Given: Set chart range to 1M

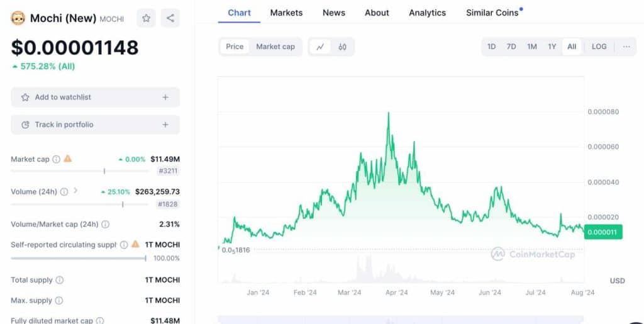Looking at the screenshot, I should pos(532,47).
